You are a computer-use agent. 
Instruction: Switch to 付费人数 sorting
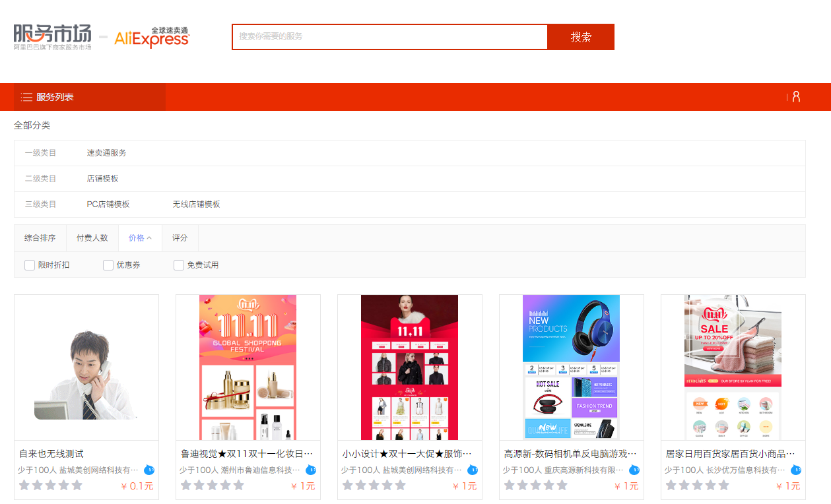tap(92, 238)
